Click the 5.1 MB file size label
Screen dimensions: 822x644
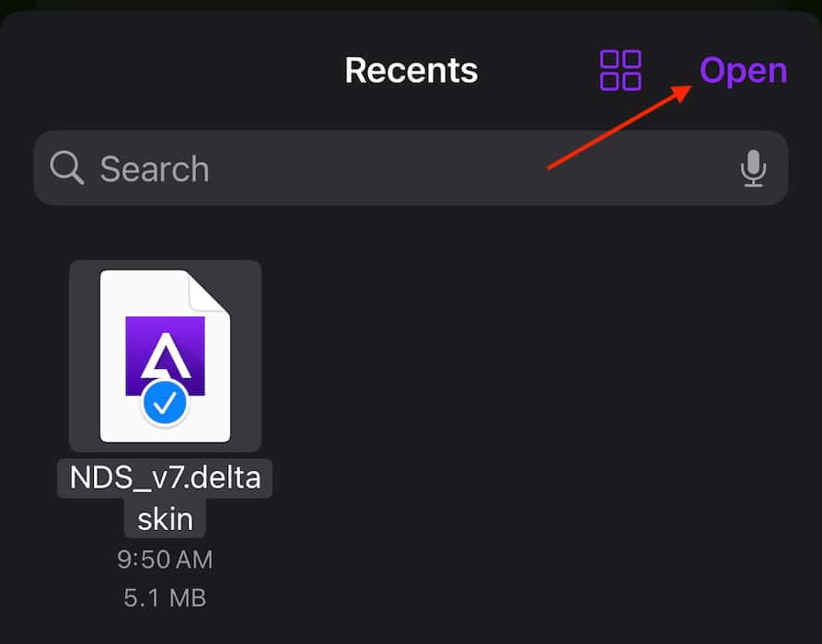165,598
